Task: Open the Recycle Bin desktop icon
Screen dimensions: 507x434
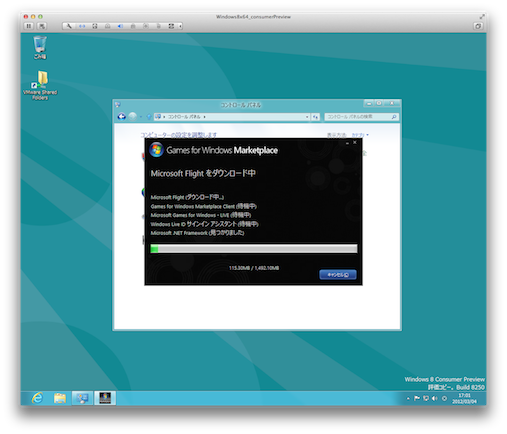Action: click(40, 47)
